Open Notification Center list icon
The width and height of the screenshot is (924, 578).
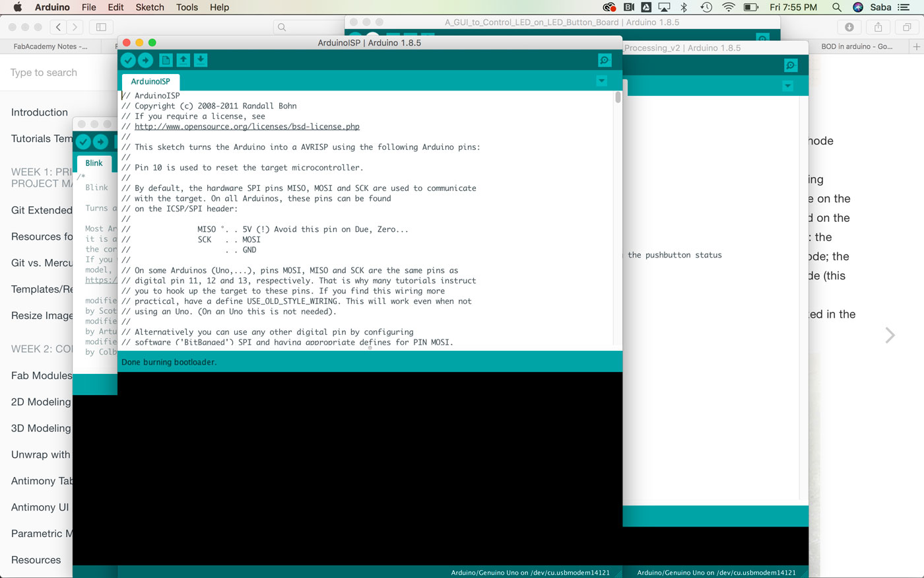click(904, 7)
